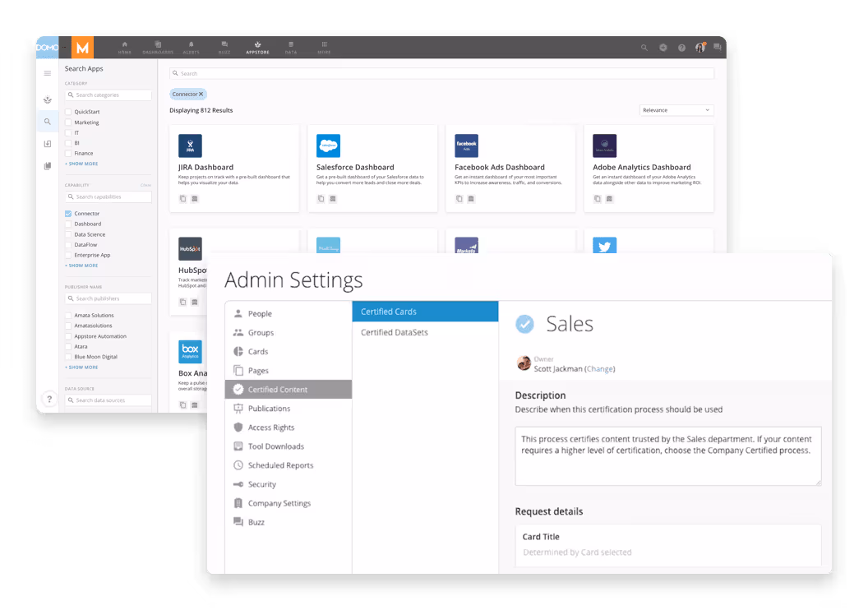Open Pages in Admin Settings
Image resolution: width=868 pixels, height=610 pixels.
289,371
